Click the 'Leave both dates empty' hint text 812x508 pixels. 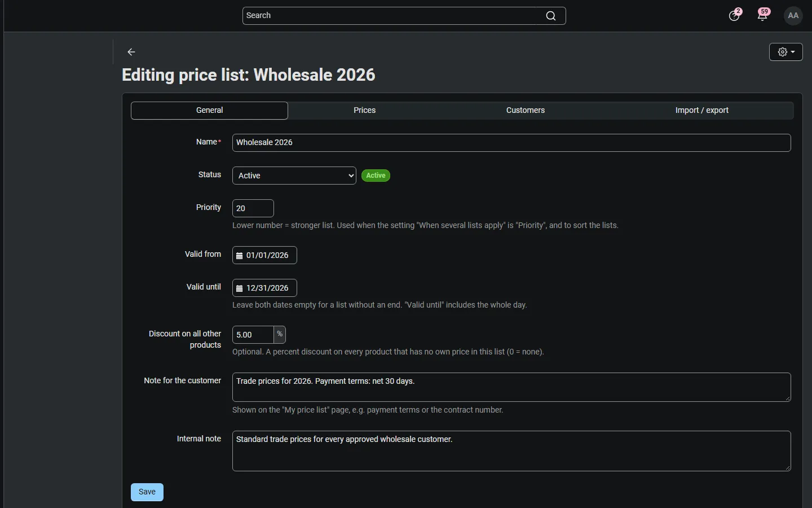380,305
